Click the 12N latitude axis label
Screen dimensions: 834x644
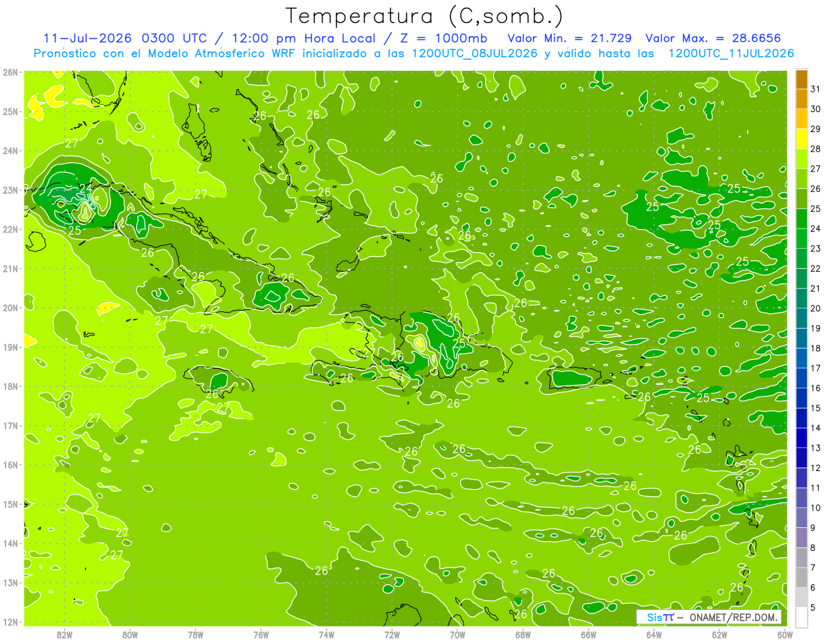pyautogui.click(x=10, y=622)
